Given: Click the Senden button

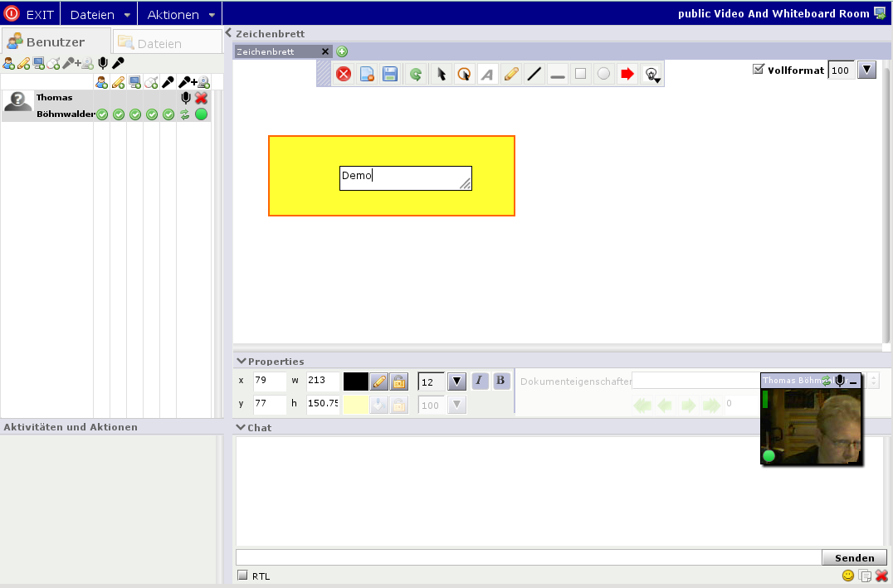Looking at the screenshot, I should coord(854,557).
